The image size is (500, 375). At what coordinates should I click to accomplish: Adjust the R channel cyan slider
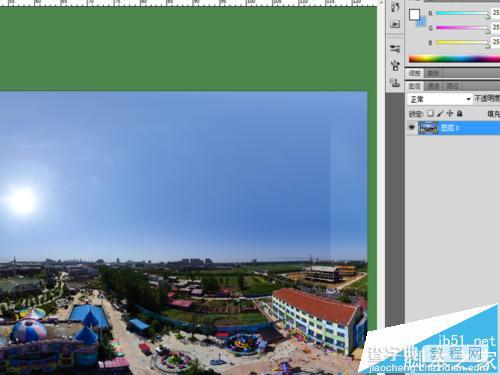coord(463,13)
